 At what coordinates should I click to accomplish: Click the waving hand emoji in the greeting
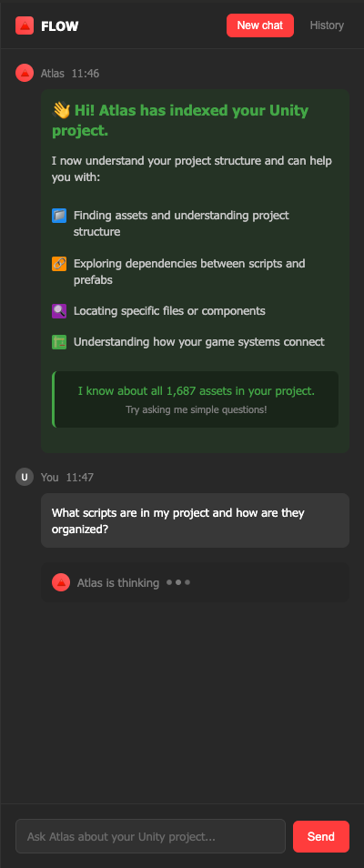tap(61, 110)
